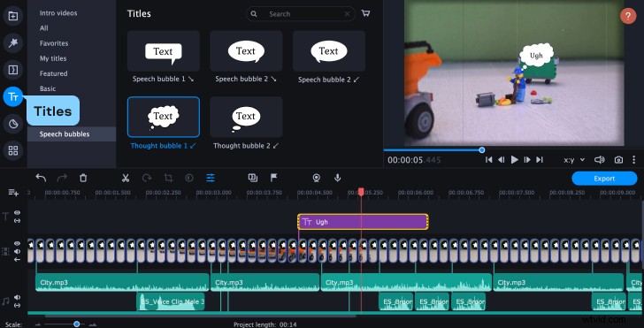This screenshot has width=644, height=328.
Task: Toggle video track visibility eye
Action: click(x=18, y=243)
